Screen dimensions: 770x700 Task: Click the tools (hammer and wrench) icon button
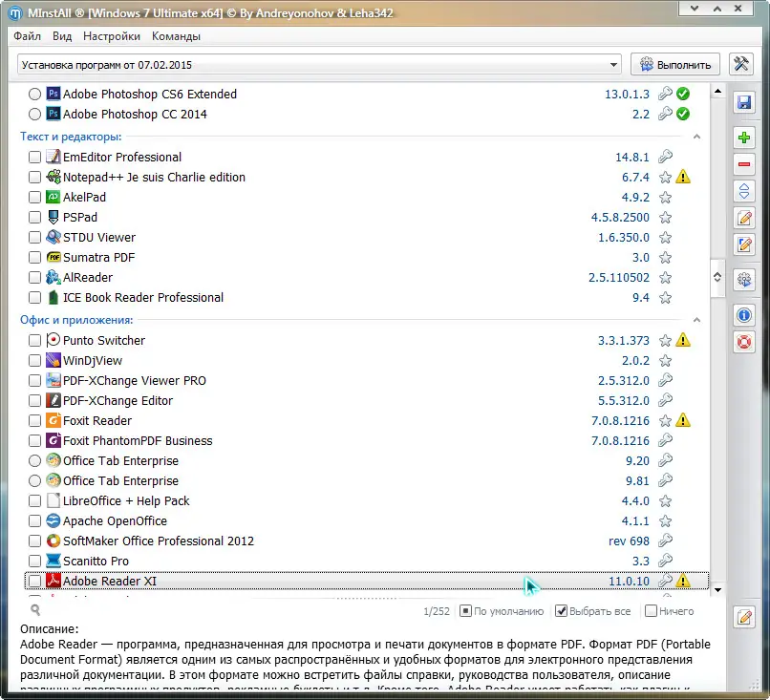(741, 64)
